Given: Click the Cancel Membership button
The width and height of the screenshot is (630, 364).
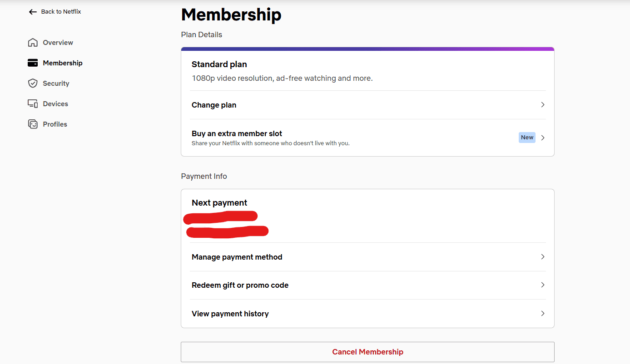Looking at the screenshot, I should tap(367, 352).
